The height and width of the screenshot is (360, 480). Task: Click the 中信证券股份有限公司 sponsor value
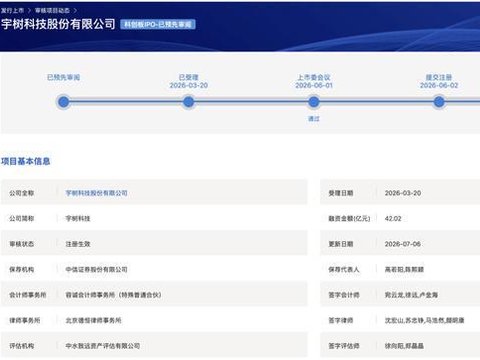point(96,269)
